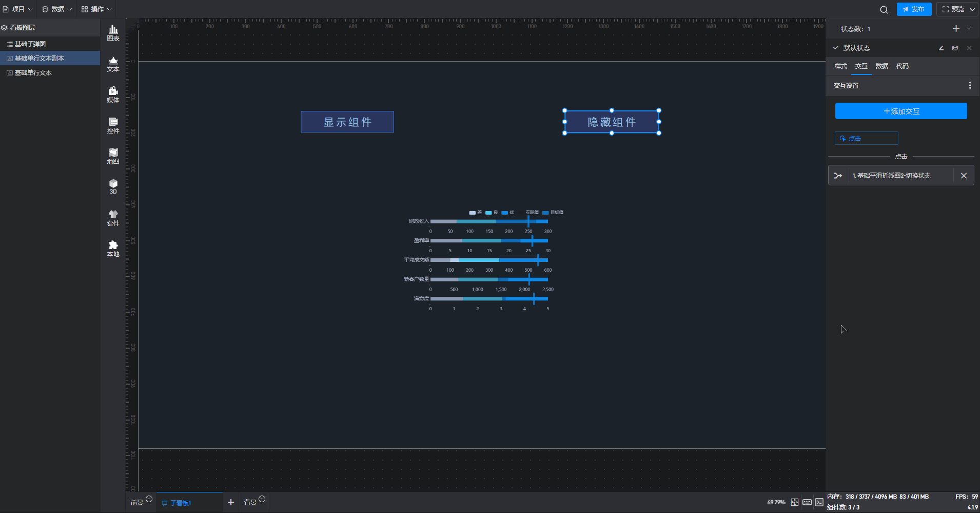
Task: Click the 组件数: 3 / 3 status text
Action: (x=843, y=507)
